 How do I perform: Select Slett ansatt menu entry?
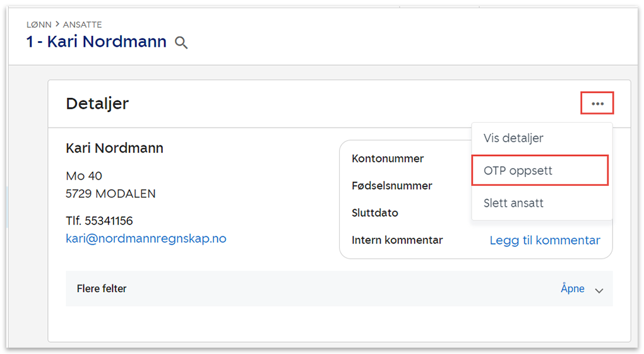click(513, 204)
